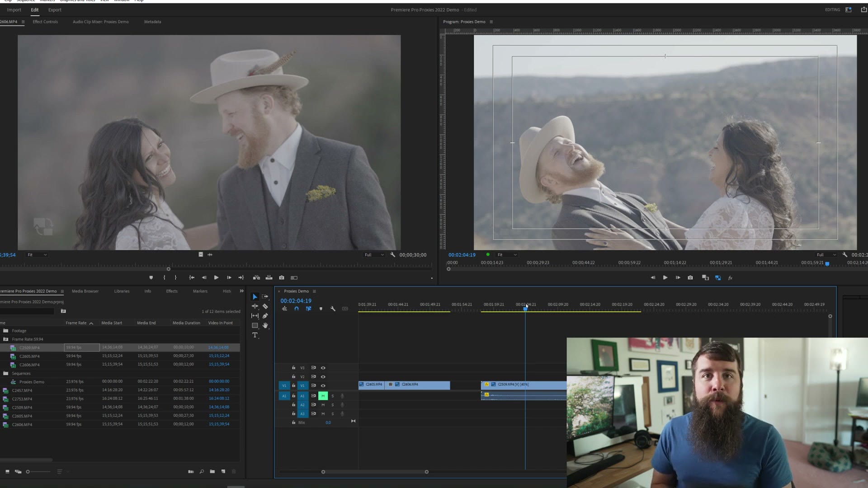Open Metadata tab
Viewport: 868px width, 488px height.
152,22
